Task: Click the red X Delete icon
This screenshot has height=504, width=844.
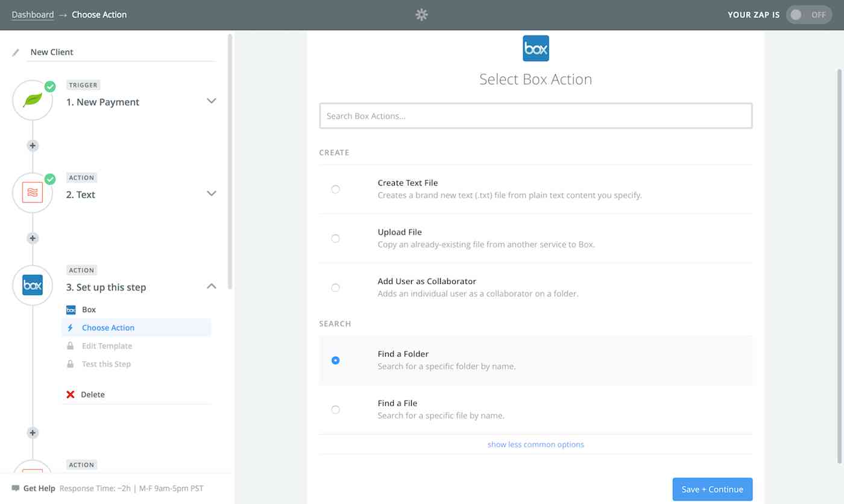Action: (71, 394)
